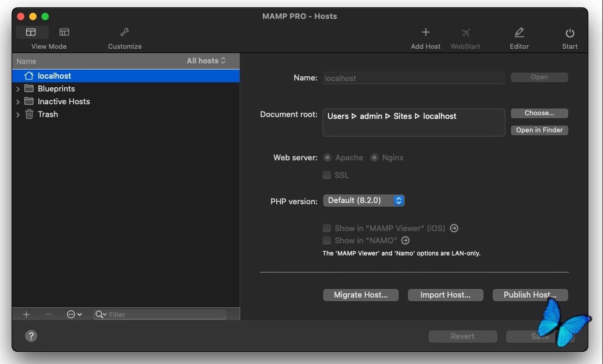Click the yellow minimize window button
The width and height of the screenshot is (603, 364).
33,16
